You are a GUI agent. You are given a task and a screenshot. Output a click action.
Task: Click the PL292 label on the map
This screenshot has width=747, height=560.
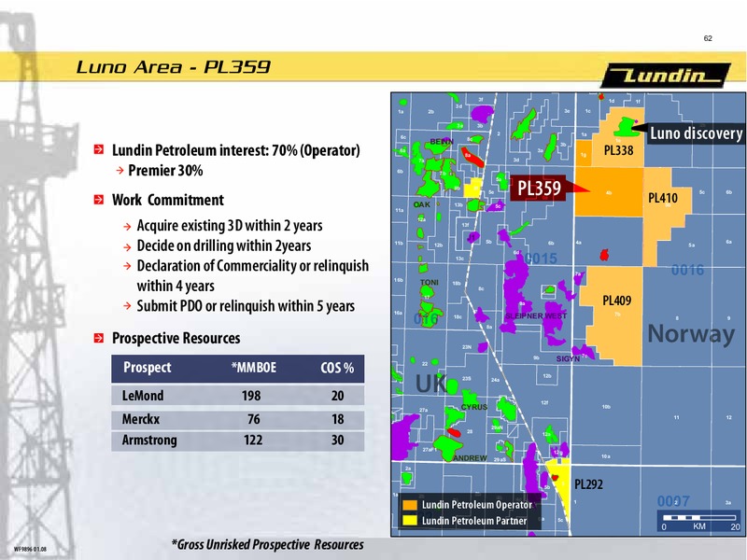pos(588,484)
